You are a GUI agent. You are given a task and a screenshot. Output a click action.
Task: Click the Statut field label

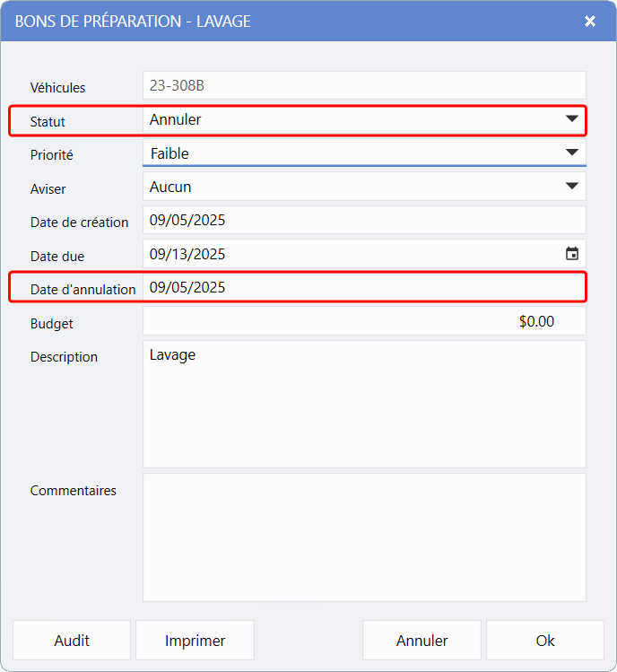click(x=48, y=121)
